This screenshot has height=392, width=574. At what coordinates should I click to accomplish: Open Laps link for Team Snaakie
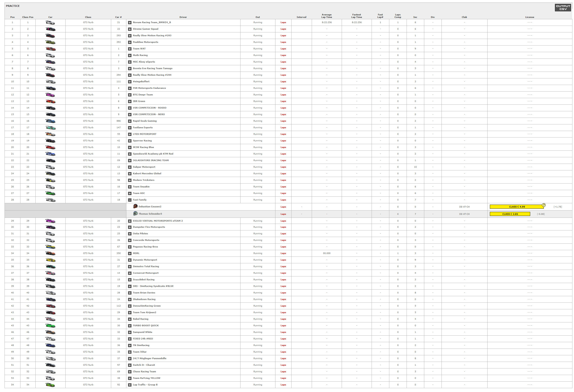click(x=283, y=187)
